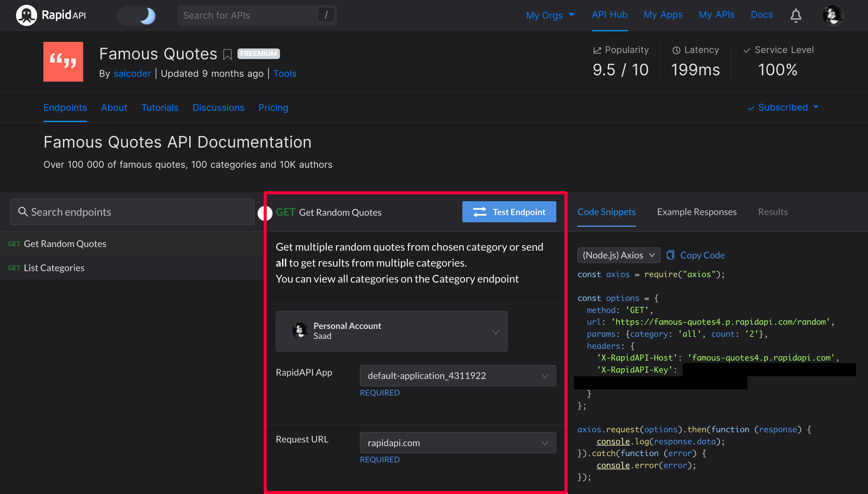868x494 pixels.
Task: Toggle the dark mode moon switch
Action: 137,16
